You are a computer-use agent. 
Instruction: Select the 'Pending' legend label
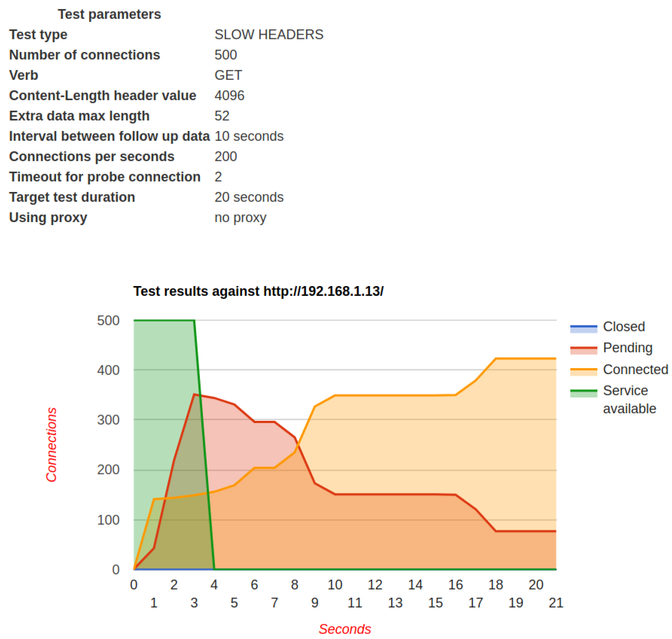tap(627, 348)
